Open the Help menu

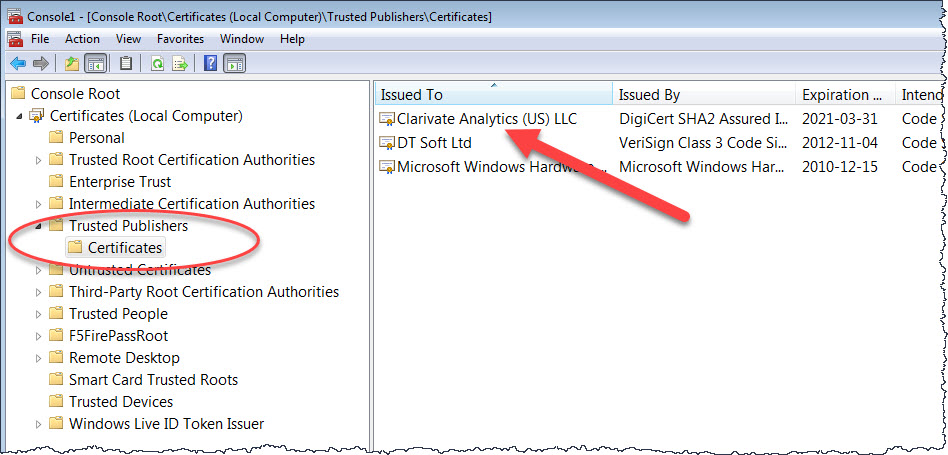[292, 39]
